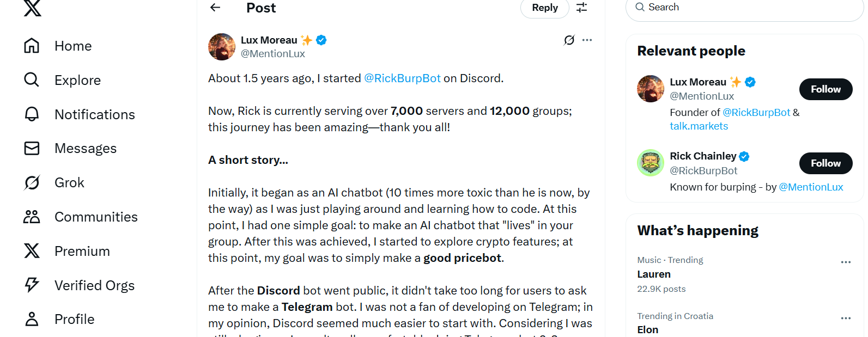Screen dimensions: 868x337
Task: Go to Home in sidebar
Action: (x=73, y=46)
